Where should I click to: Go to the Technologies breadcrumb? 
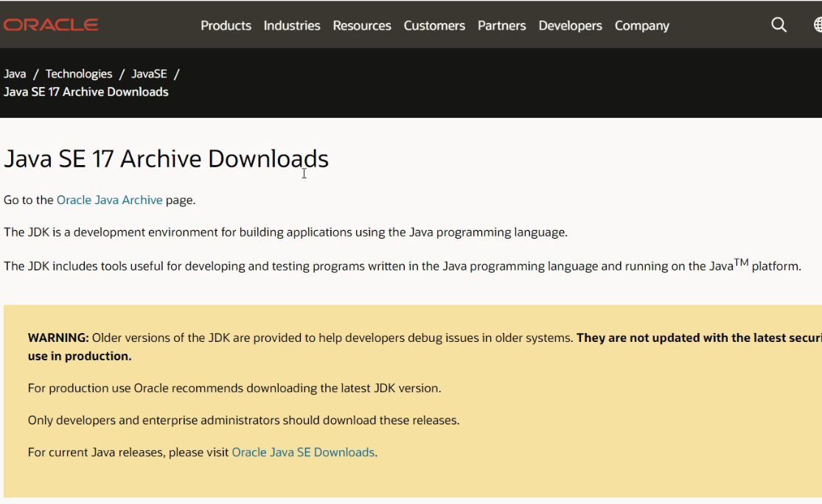point(79,74)
